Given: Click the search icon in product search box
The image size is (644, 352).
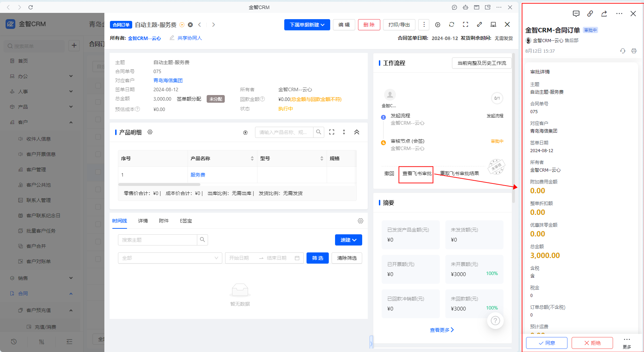Looking at the screenshot, I should click(x=318, y=132).
